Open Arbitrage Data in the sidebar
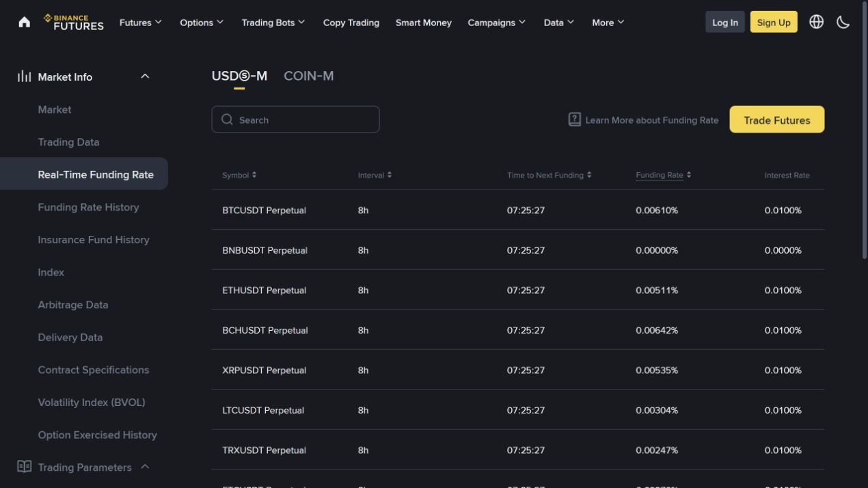Viewport: 868px width, 488px height. click(x=73, y=305)
